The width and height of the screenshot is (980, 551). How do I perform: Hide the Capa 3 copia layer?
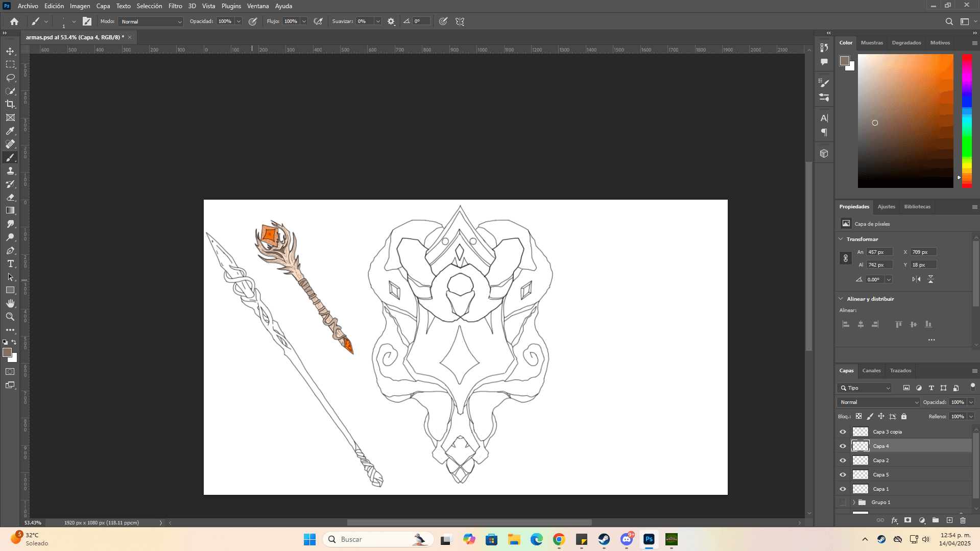(x=843, y=432)
